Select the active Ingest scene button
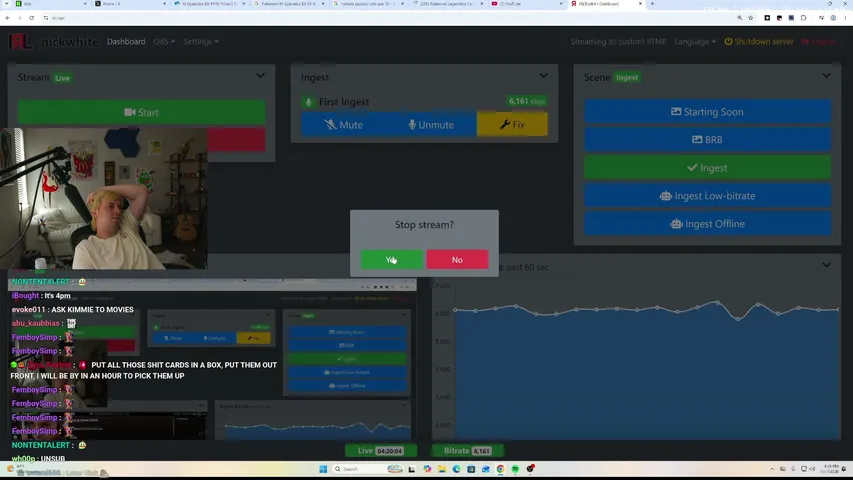The image size is (853, 480). click(x=707, y=168)
